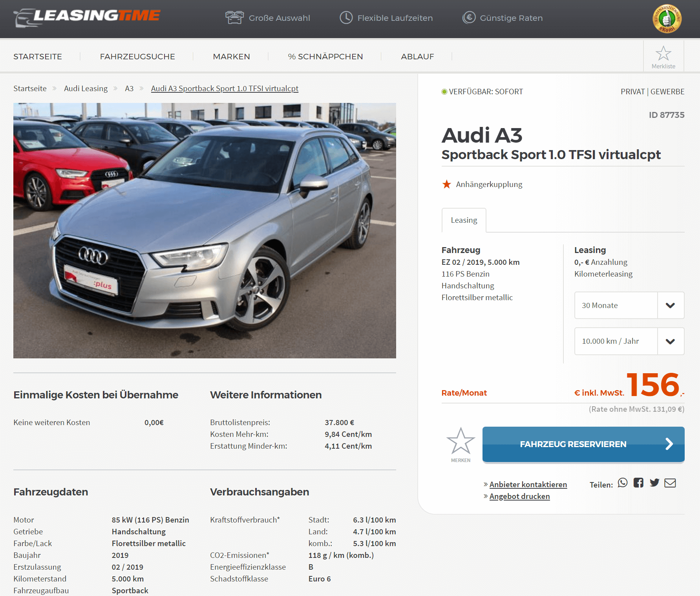The image size is (700, 596).
Task: Click Audi Leasing breadcrumb link
Action: pyautogui.click(x=86, y=88)
